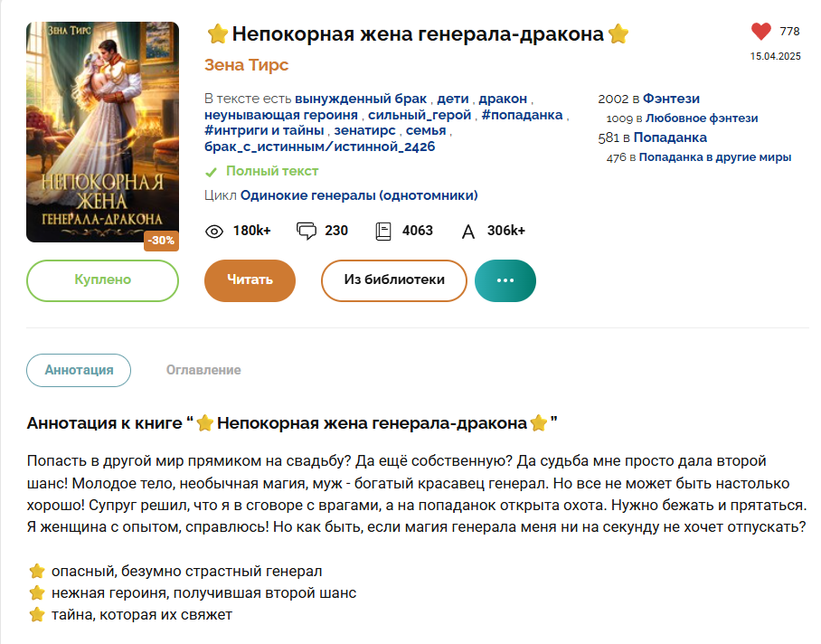The image size is (821, 644).
Task: Click the red heart like icon
Action: click(x=761, y=32)
